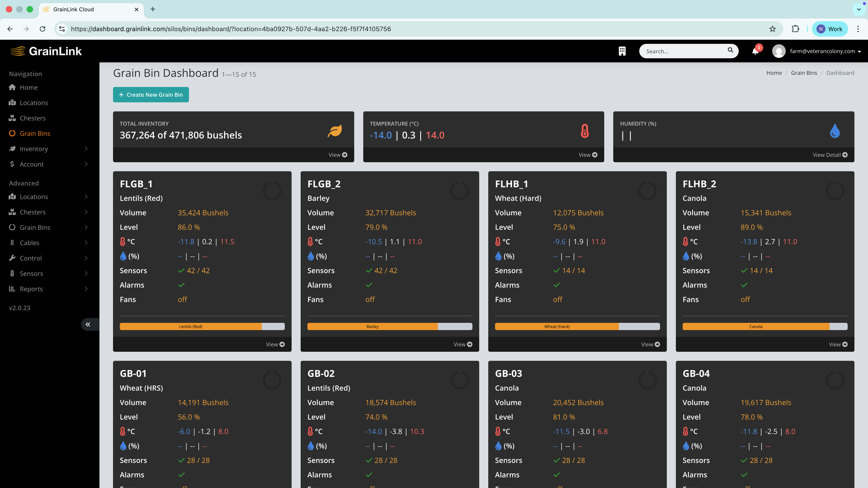Click the Grain Bins icon in Navigation
The width and height of the screenshot is (868, 488).
coord(12,133)
